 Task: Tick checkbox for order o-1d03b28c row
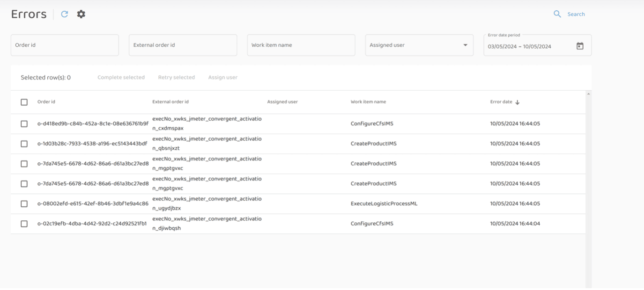(24, 144)
